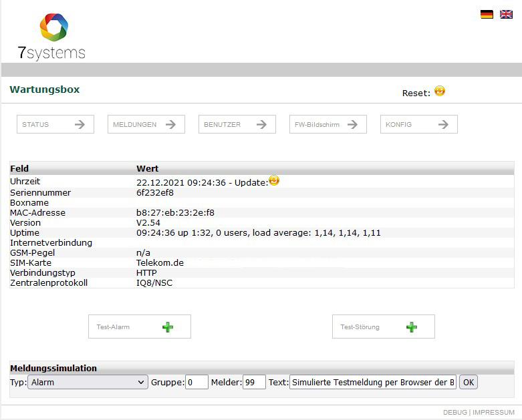Open the MELDUNGEN page

(x=146, y=124)
